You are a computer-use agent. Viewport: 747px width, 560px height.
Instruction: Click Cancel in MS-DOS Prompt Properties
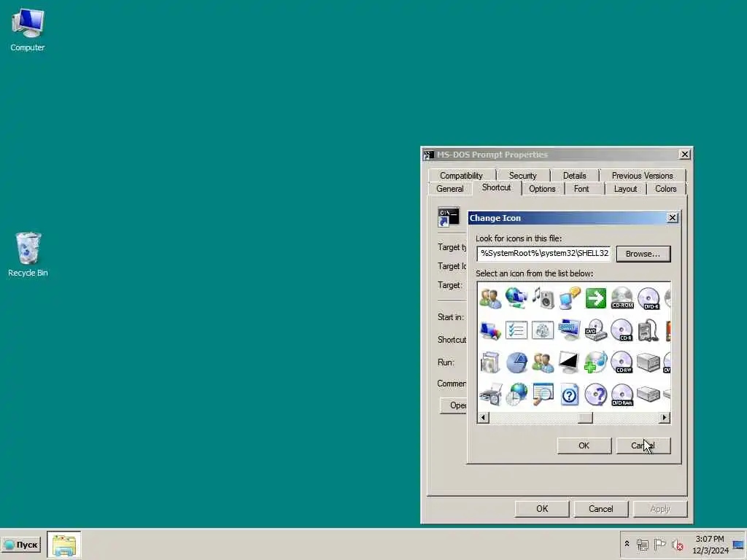pos(601,508)
